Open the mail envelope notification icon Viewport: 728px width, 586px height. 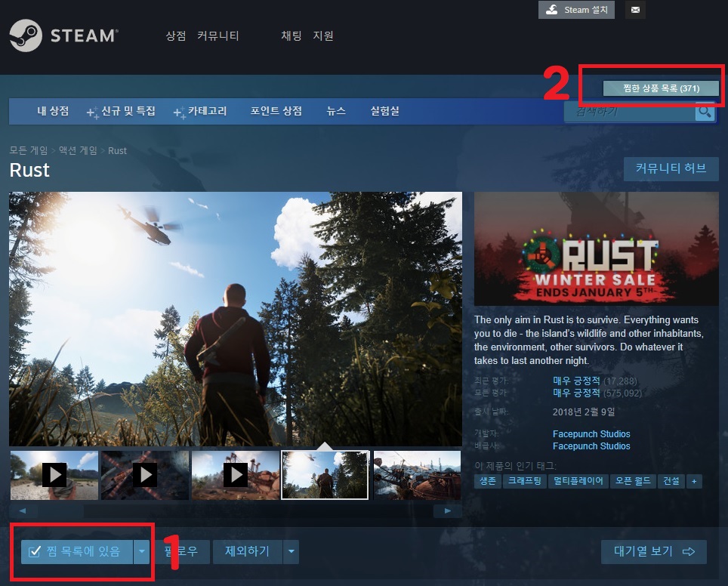coord(636,10)
